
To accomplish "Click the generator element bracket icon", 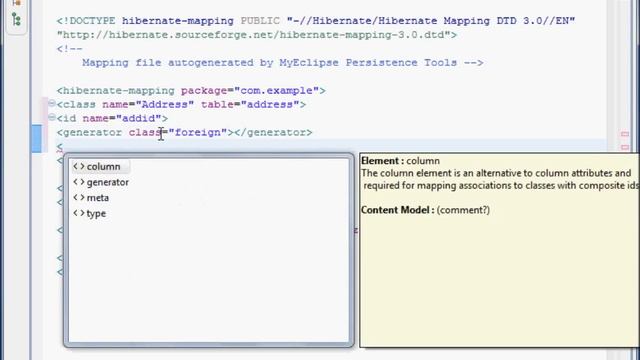I will [x=79, y=182].
